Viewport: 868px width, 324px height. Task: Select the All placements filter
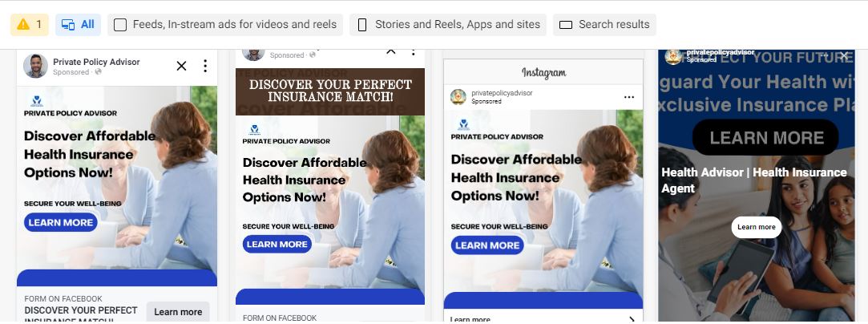tap(78, 24)
